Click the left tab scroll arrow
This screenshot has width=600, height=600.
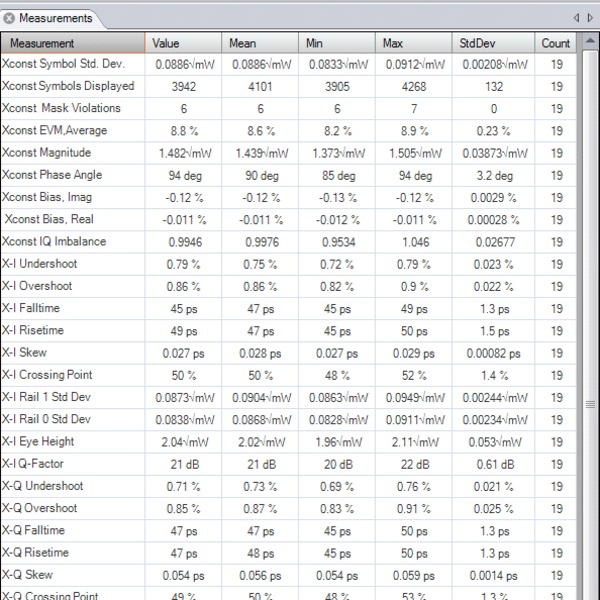tap(576, 18)
